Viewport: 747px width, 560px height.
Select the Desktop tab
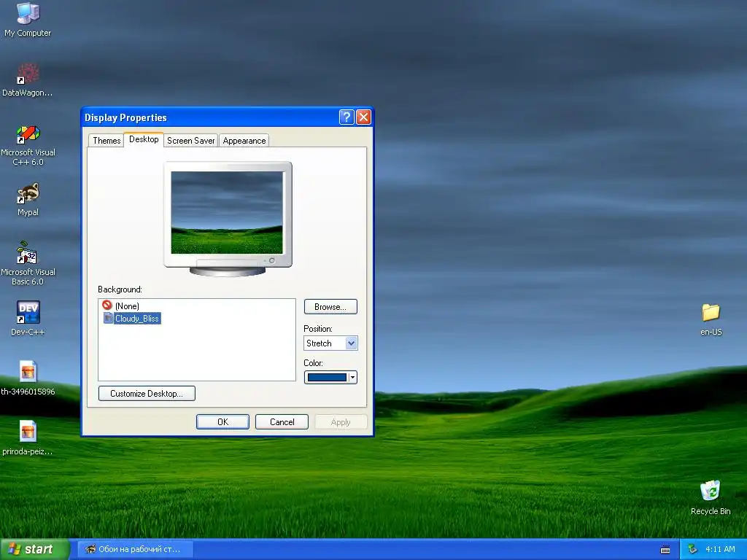[x=144, y=139]
